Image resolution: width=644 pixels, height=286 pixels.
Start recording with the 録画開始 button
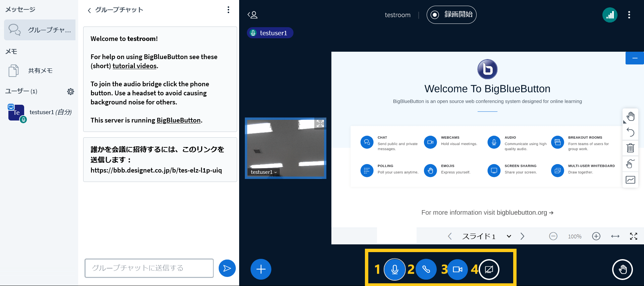pos(451,15)
